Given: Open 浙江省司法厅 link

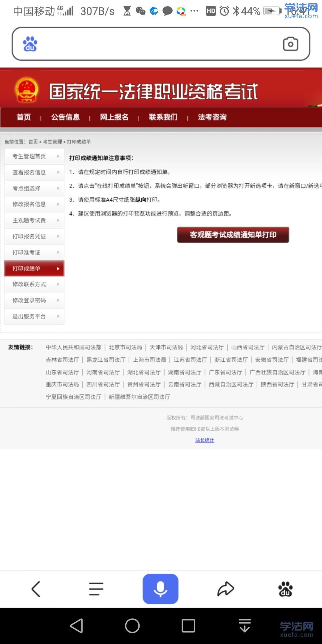Looking at the screenshot, I should (231, 360).
